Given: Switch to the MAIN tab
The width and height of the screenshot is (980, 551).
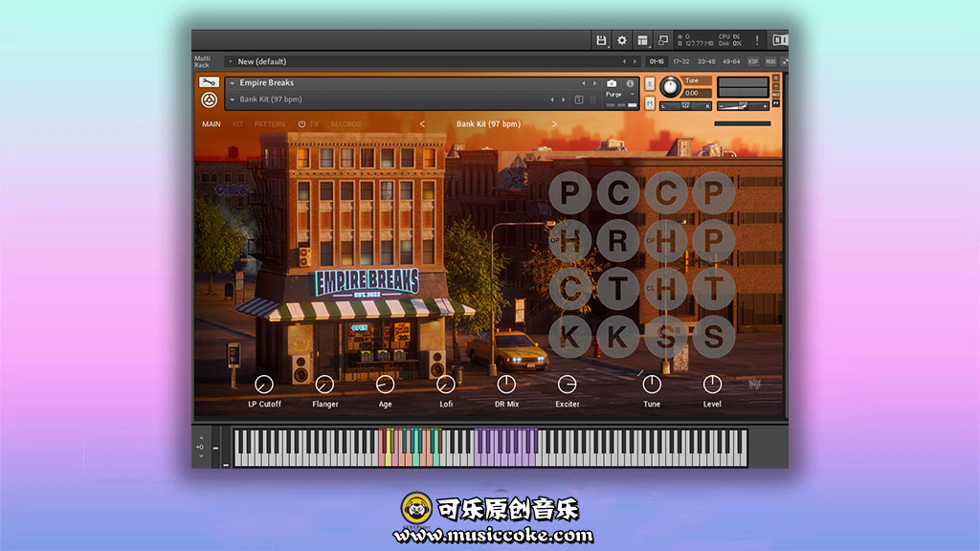Looking at the screenshot, I should click(x=212, y=124).
